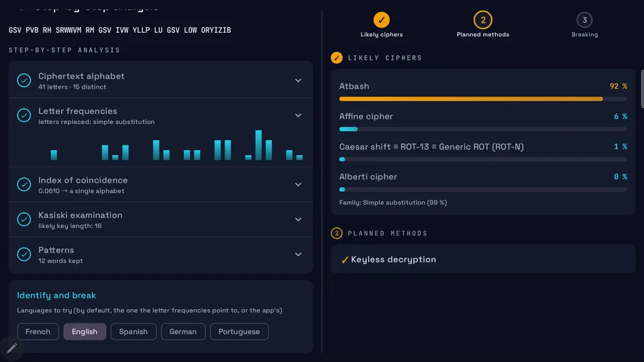
Task: Click the Affine cipher 6% probability bar
Action: click(482, 129)
